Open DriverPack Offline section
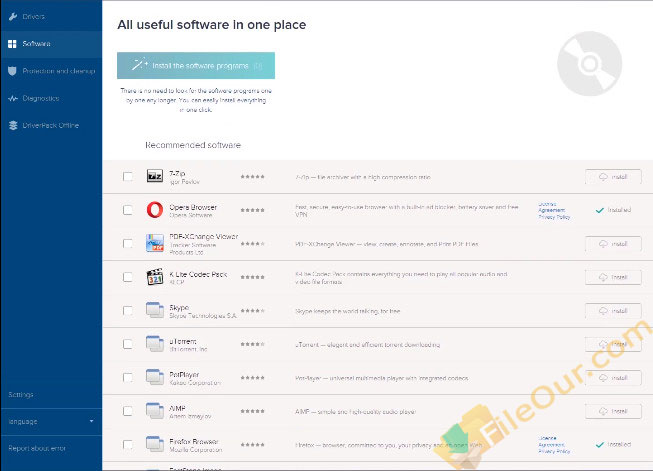 coord(51,125)
